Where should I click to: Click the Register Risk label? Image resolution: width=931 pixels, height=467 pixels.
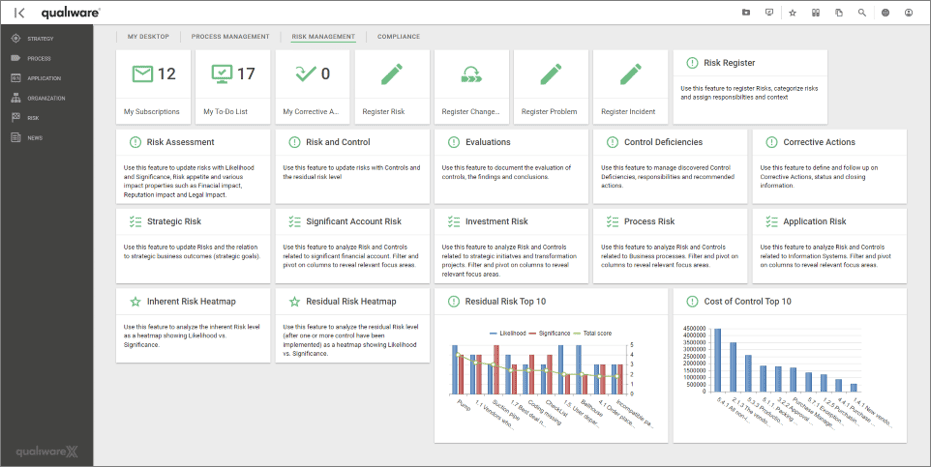[384, 112]
